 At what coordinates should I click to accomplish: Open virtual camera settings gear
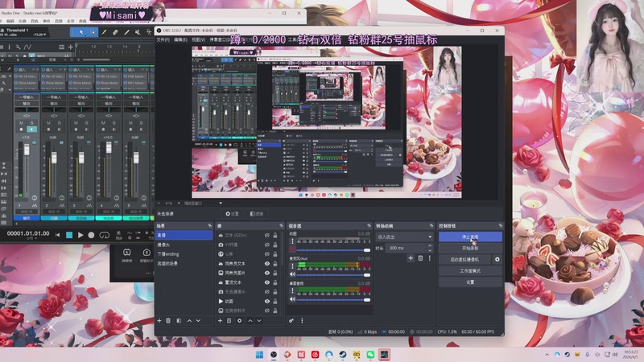coord(497,259)
